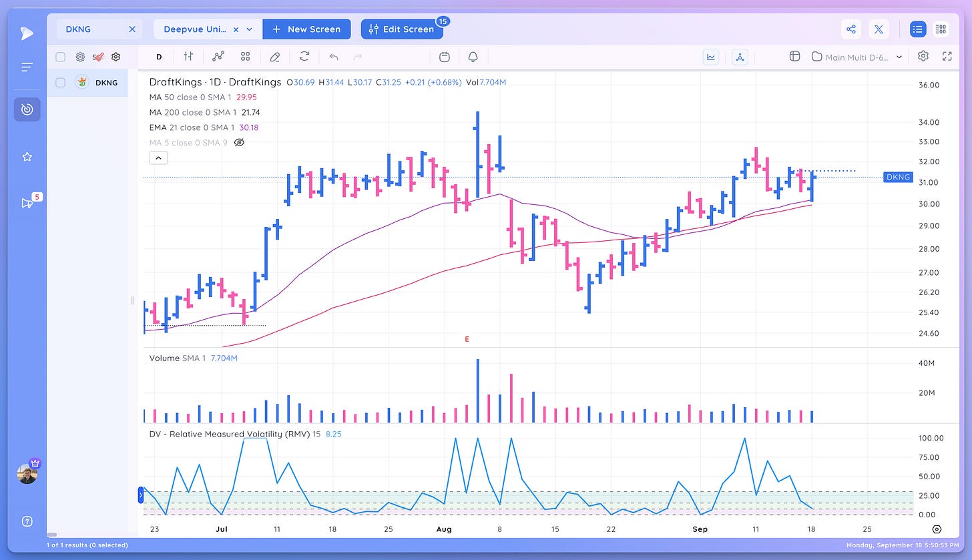
Task: Open the Deepvue Uni... tab dropdown arrow
Action: [250, 29]
